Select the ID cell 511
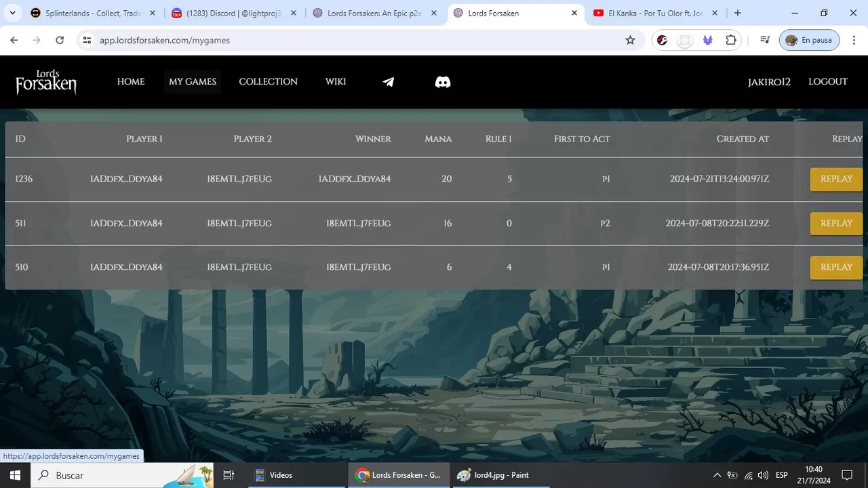Image resolution: width=868 pixels, height=488 pixels. (22, 223)
